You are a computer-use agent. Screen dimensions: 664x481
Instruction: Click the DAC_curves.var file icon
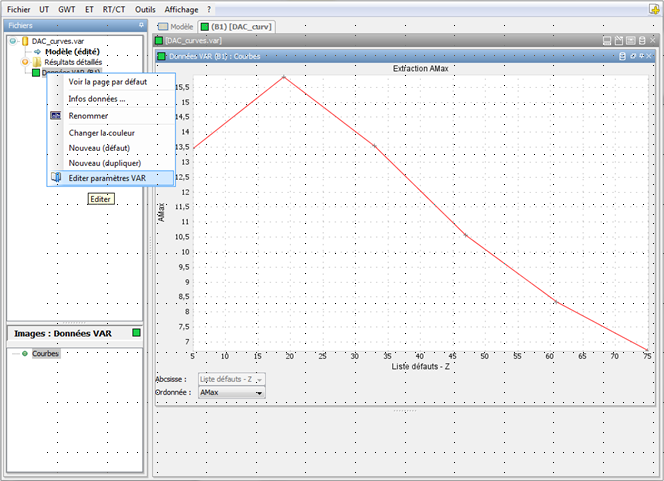(x=25, y=41)
